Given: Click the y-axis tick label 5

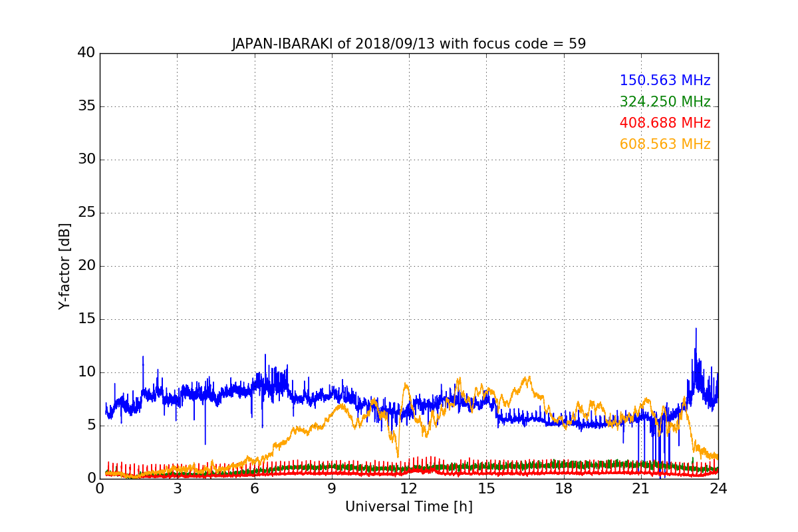Looking at the screenshot, I should click(91, 426).
